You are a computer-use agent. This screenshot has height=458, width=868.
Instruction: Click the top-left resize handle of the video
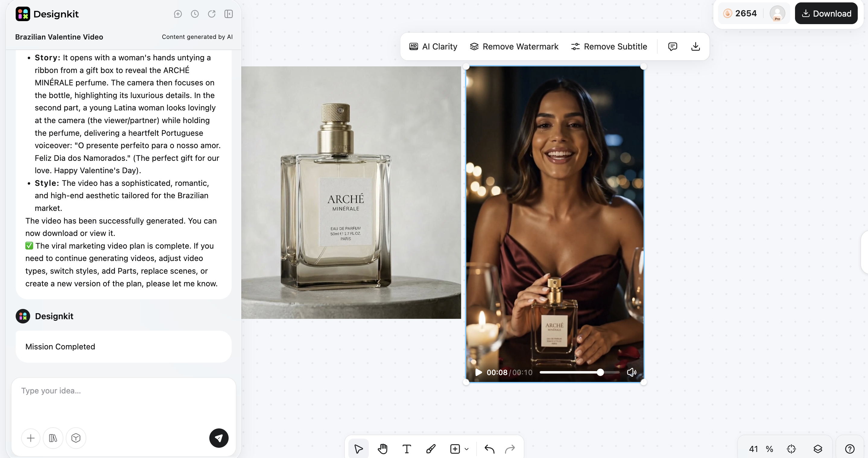[466, 66]
